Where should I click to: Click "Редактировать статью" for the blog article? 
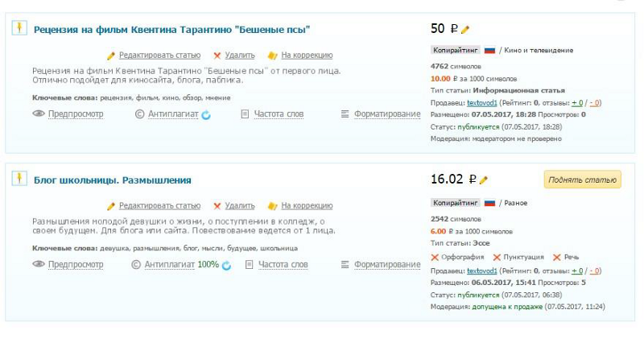(x=159, y=206)
